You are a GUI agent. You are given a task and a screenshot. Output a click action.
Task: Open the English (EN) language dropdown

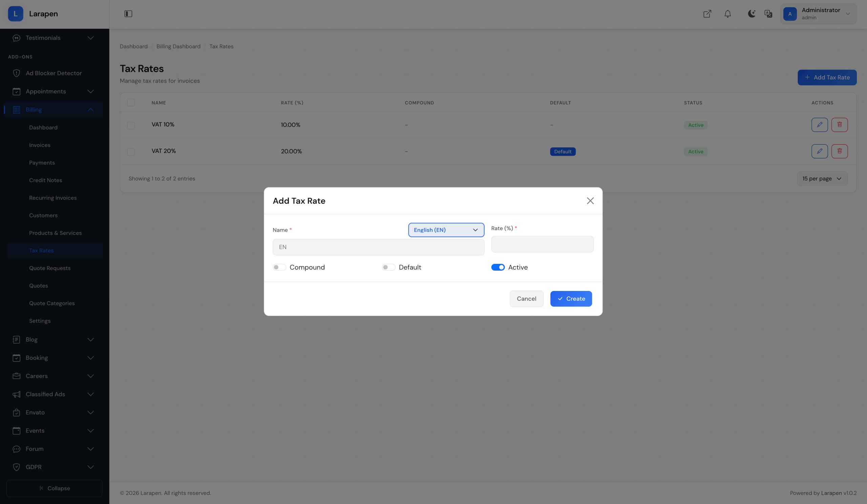(x=446, y=230)
